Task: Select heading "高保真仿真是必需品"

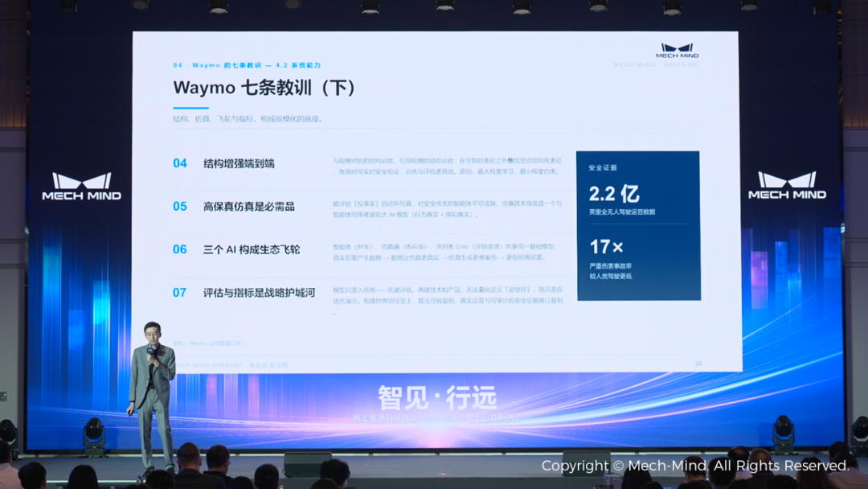Action: 249,207
